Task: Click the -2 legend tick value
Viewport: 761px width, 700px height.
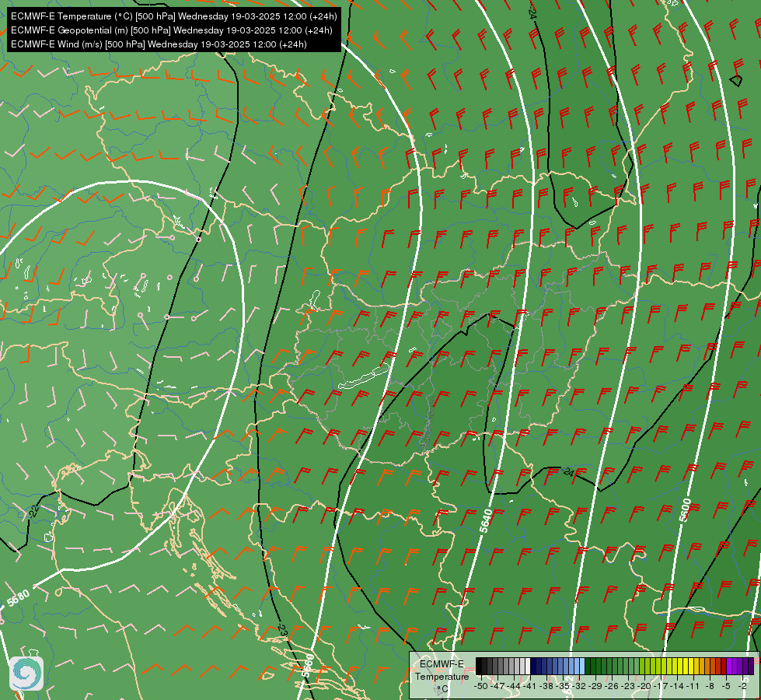Action: click(742, 686)
